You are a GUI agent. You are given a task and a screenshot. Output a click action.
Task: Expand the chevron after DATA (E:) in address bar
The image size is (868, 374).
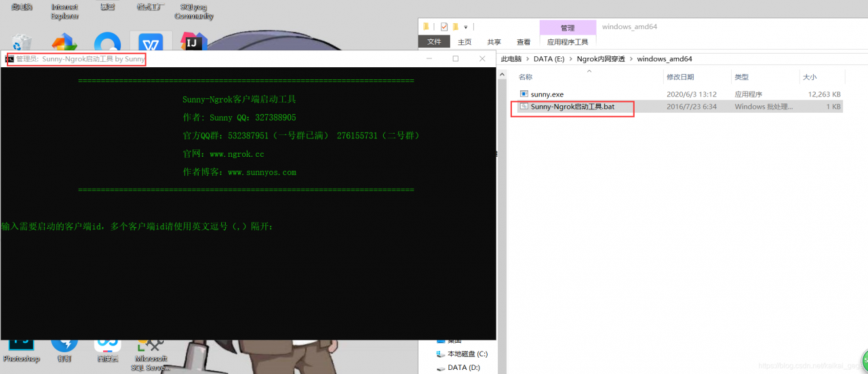[570, 59]
